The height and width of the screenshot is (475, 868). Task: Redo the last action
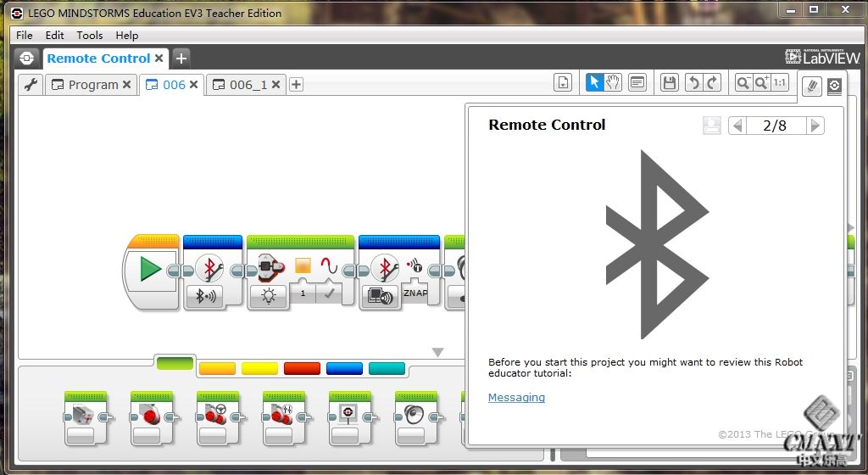[x=712, y=82]
